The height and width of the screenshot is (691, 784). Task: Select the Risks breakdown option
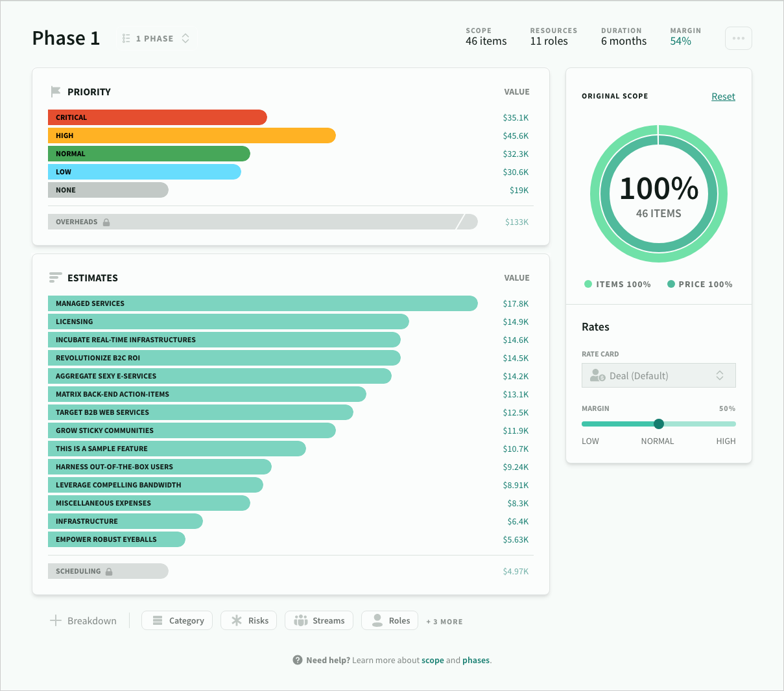coord(249,620)
